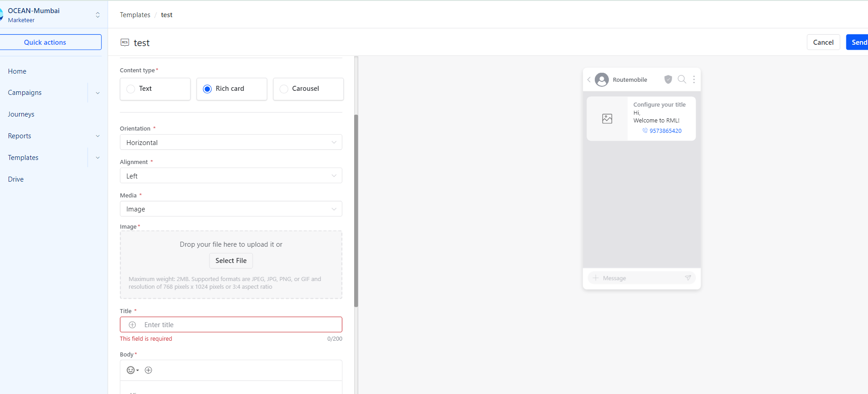The image size is (868, 394).
Task: Open Templates in sidebar
Action: [23, 158]
